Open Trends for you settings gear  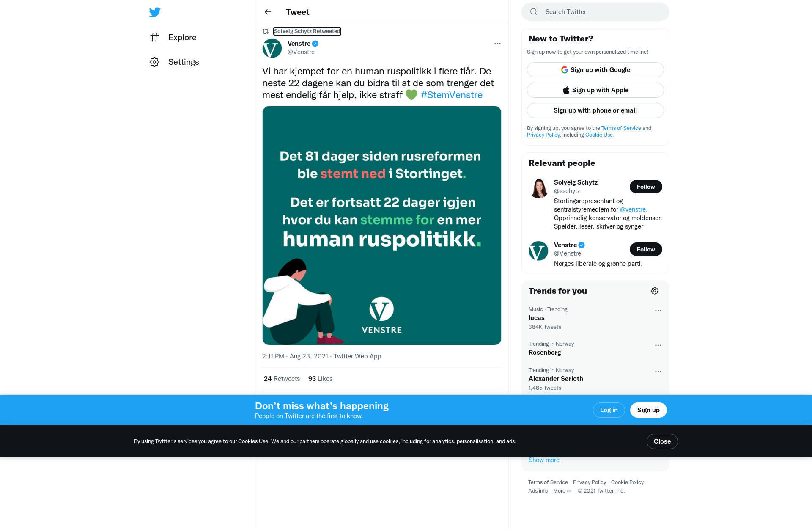655,291
